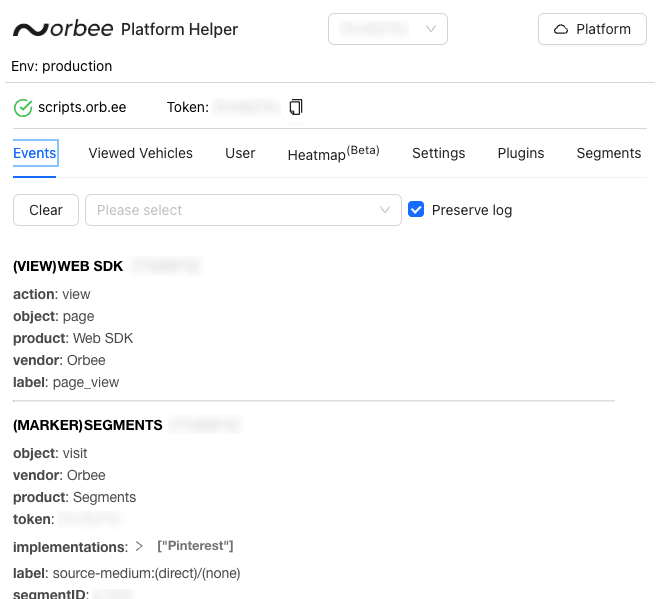Open the User tab
This screenshot has height=599, width=660.
(240, 153)
